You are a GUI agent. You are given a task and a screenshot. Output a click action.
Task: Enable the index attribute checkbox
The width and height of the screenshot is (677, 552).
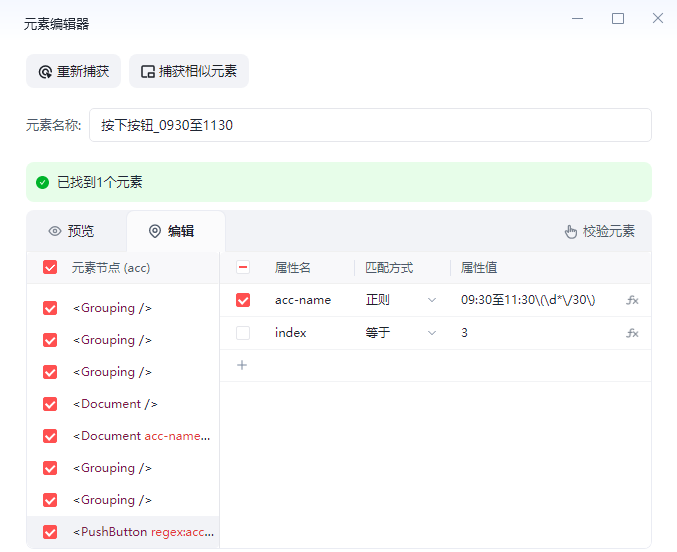point(243,333)
